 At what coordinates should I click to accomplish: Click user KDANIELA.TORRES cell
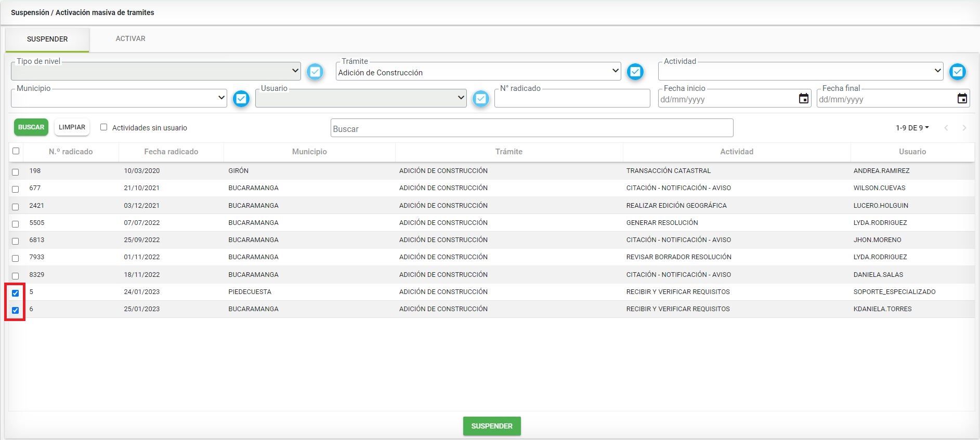883,309
